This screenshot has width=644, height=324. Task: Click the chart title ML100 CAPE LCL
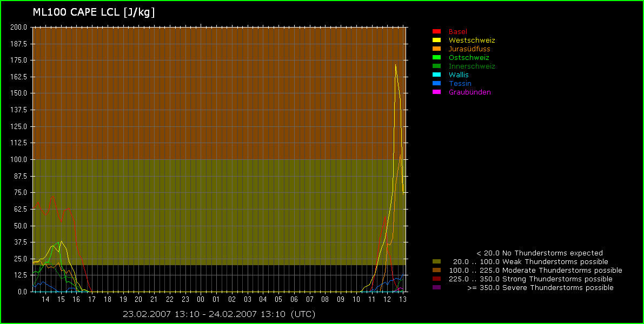click(x=94, y=13)
